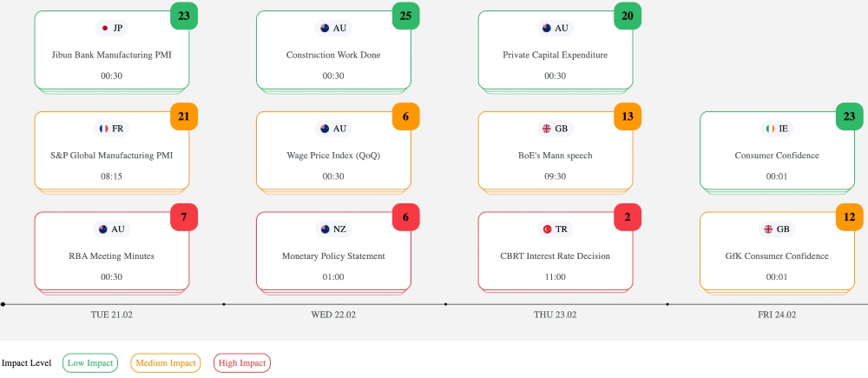Viewport: 868px width, 378px height.
Task: Select the FRI 24.02 date label
Action: pyautogui.click(x=777, y=315)
